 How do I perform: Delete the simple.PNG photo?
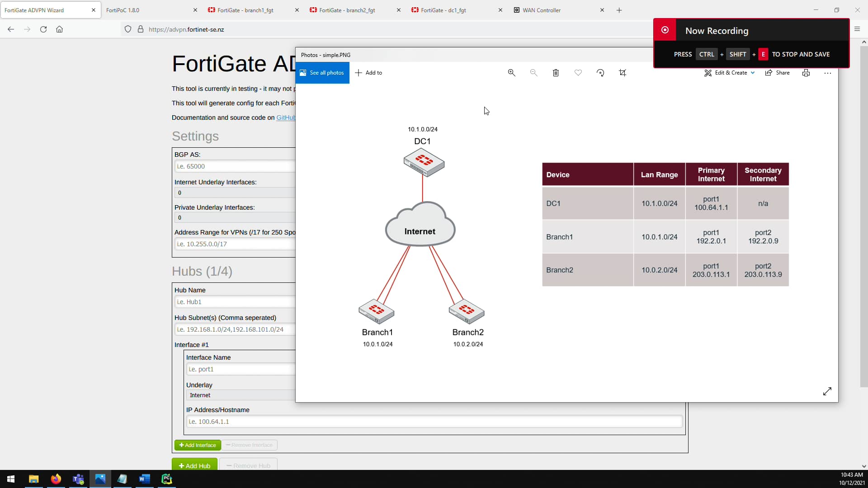[x=555, y=72]
